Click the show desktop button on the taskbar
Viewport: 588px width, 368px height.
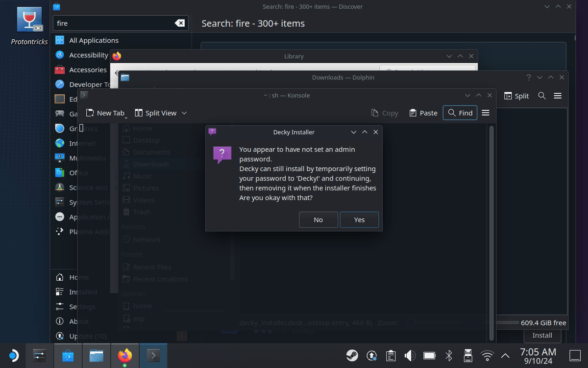575,356
